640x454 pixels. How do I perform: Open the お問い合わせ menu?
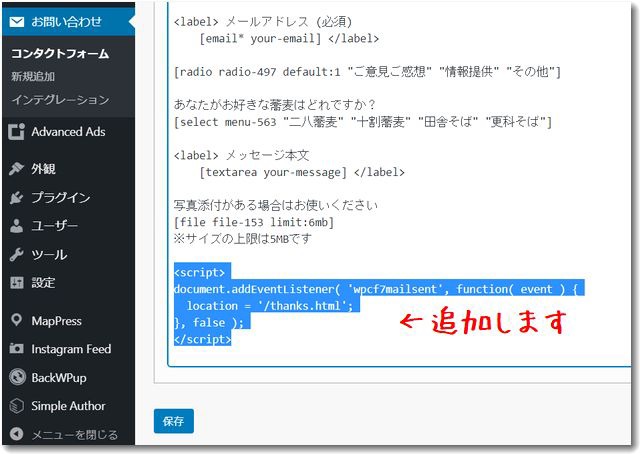tap(69, 21)
